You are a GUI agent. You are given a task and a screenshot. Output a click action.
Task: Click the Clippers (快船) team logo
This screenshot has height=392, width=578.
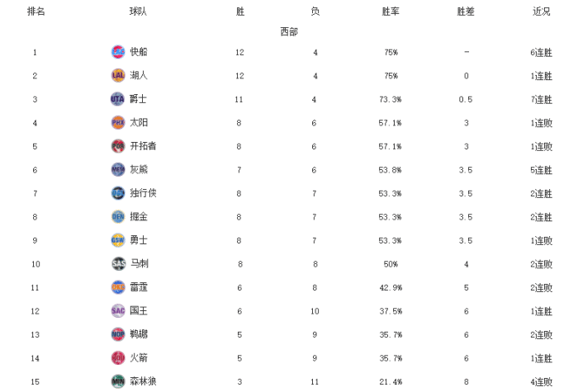click(x=118, y=52)
